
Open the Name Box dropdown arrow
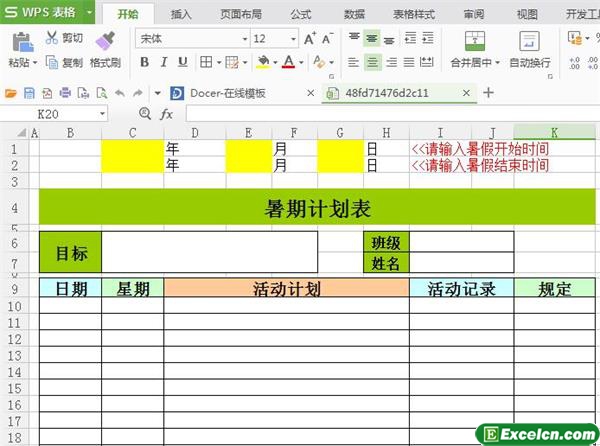[x=102, y=114]
